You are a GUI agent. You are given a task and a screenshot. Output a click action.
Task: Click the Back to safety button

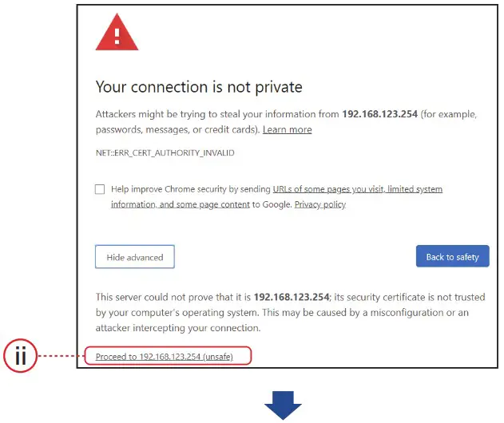tap(452, 257)
